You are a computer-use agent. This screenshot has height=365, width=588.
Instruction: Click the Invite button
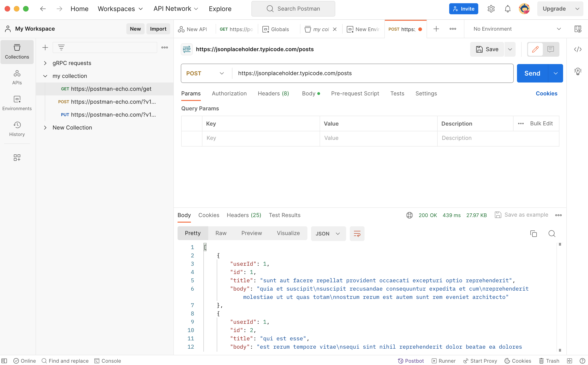coord(463,9)
